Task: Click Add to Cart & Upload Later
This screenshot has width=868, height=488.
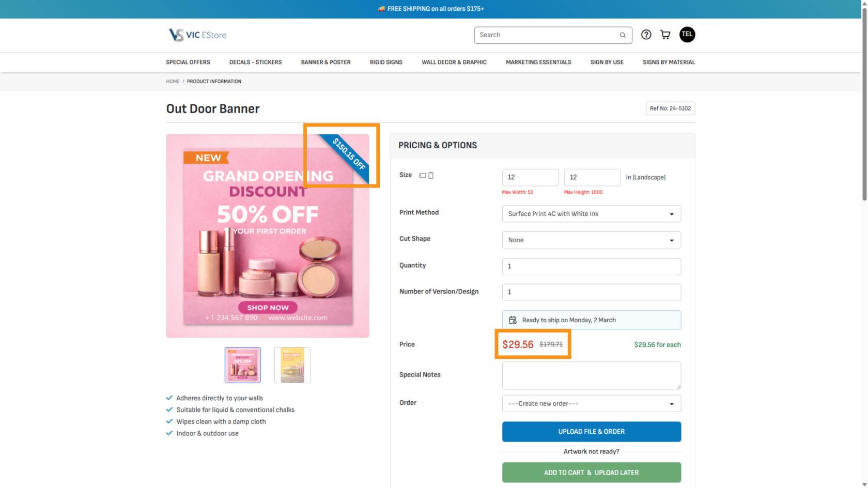Action: coord(591,473)
